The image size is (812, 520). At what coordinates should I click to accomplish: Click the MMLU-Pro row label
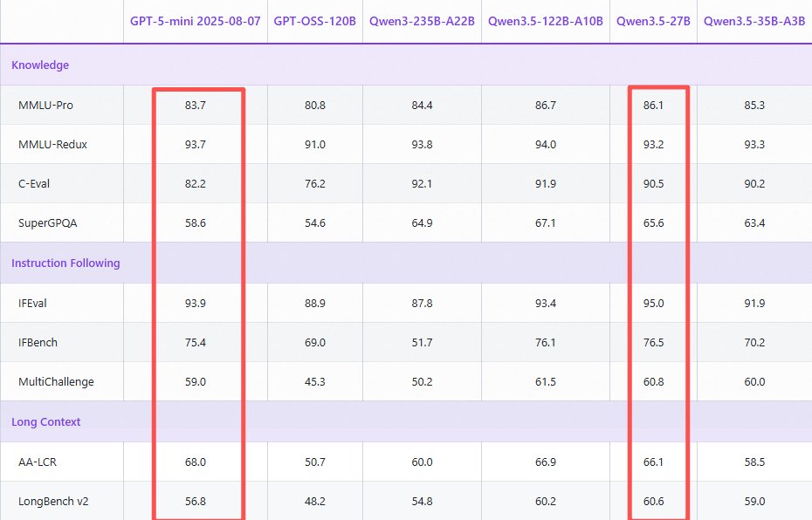45,105
